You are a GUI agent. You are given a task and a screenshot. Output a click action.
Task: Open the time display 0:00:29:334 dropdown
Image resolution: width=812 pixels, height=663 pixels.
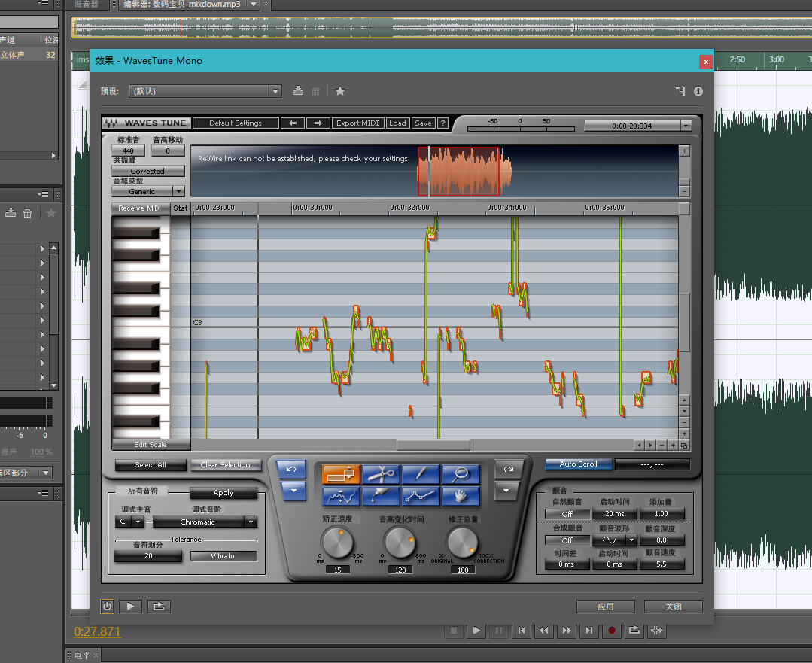[x=686, y=126]
